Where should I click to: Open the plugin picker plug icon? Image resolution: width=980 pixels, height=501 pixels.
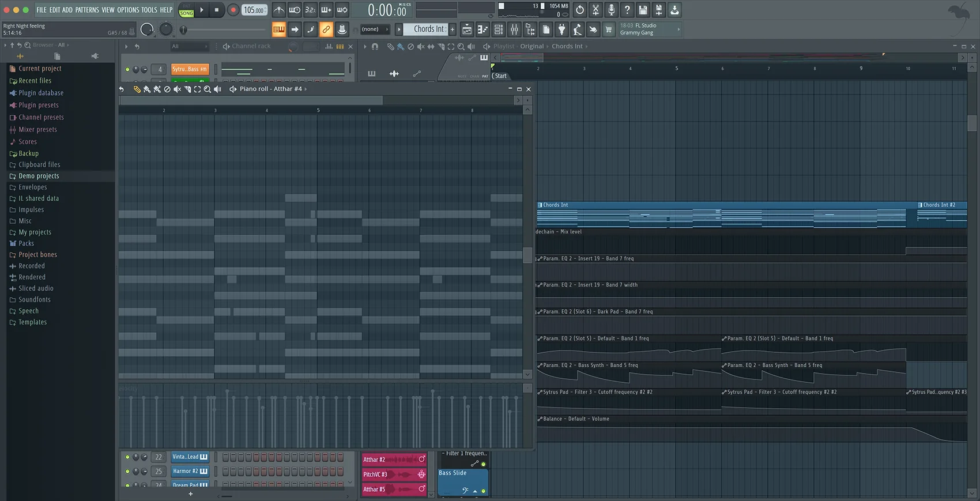point(561,29)
